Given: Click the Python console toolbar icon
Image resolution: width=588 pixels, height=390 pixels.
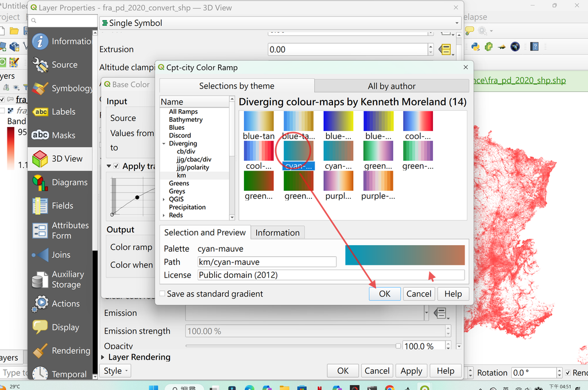Looking at the screenshot, I should click(x=475, y=47).
